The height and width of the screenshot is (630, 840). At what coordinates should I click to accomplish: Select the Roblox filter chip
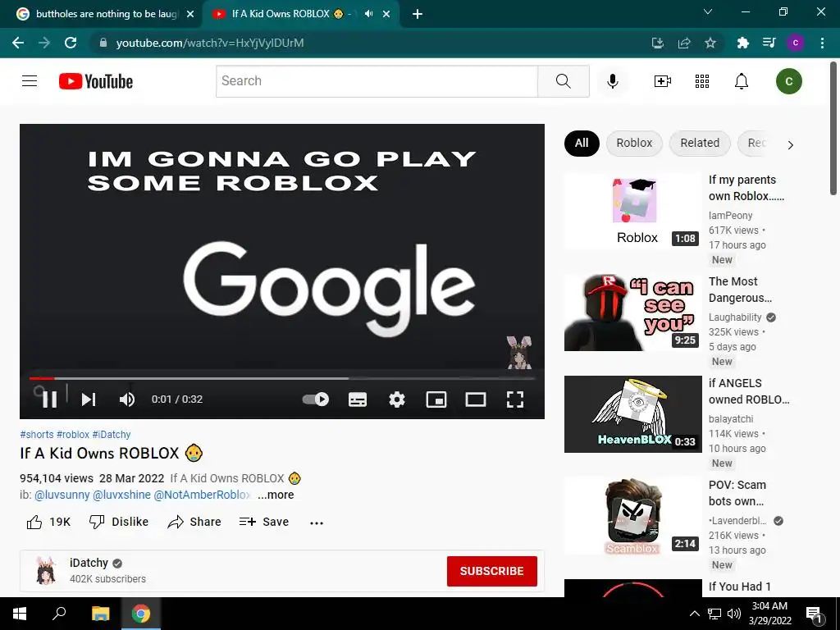tap(634, 143)
